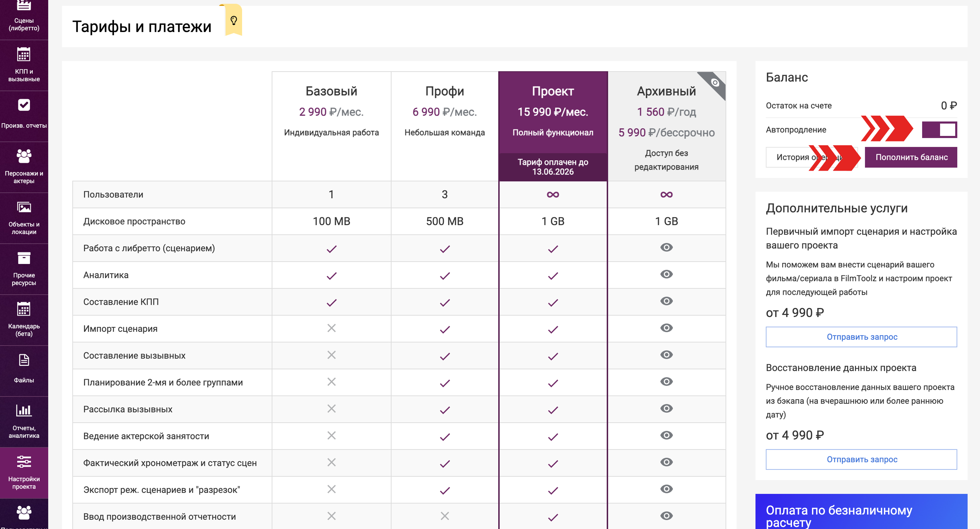Viewport: 980px width, 529px height.
Task: Select Настройки проекта menu item
Action: (23, 472)
